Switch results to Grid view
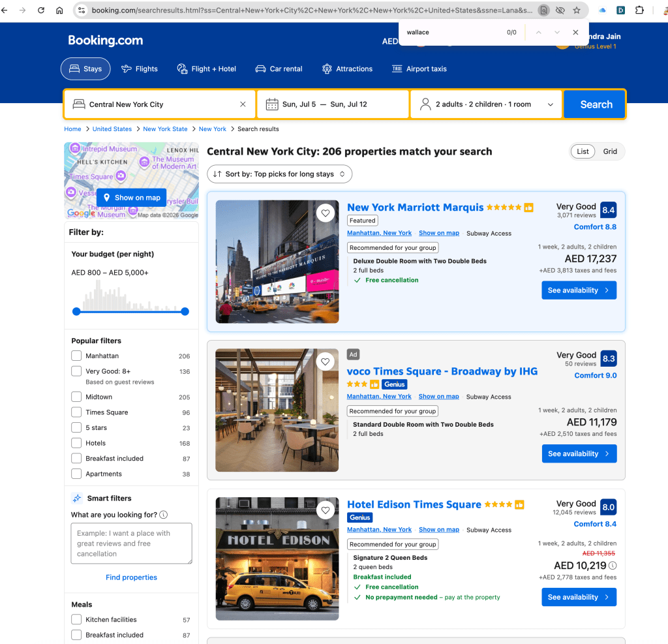The image size is (668, 644). pos(610,151)
